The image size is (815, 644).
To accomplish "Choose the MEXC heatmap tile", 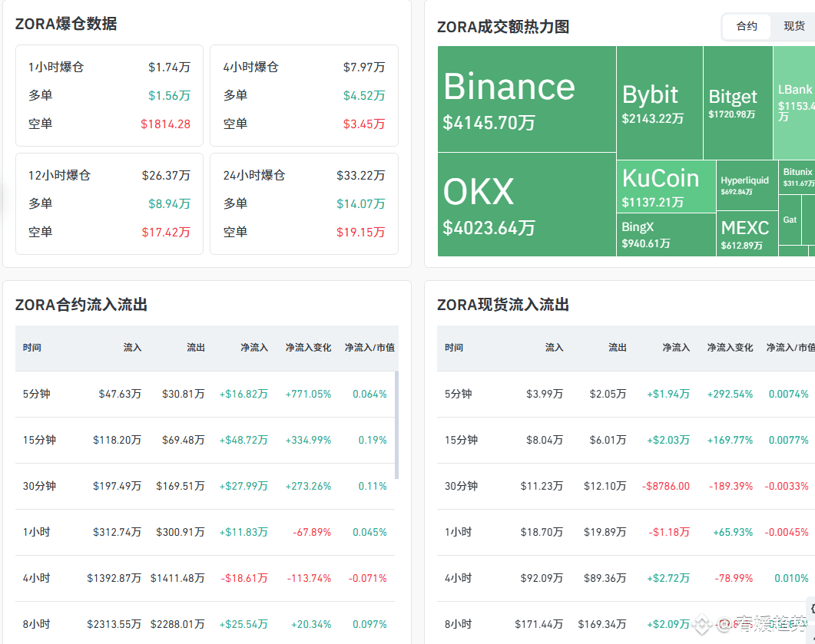I will [x=747, y=235].
